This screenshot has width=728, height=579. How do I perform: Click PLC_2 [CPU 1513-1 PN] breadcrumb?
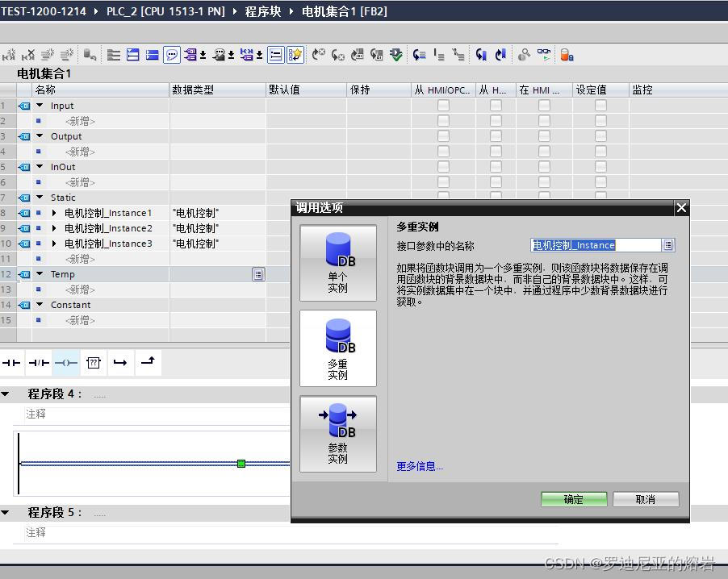coord(165,11)
